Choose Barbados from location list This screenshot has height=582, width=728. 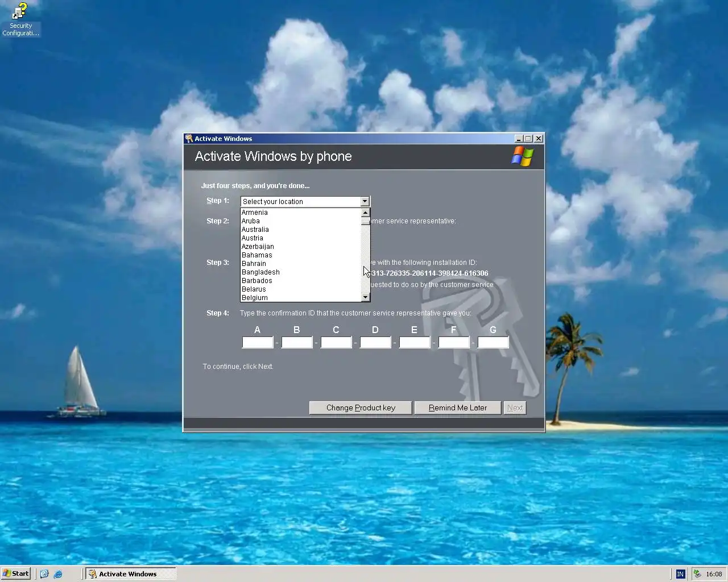[x=301, y=281]
